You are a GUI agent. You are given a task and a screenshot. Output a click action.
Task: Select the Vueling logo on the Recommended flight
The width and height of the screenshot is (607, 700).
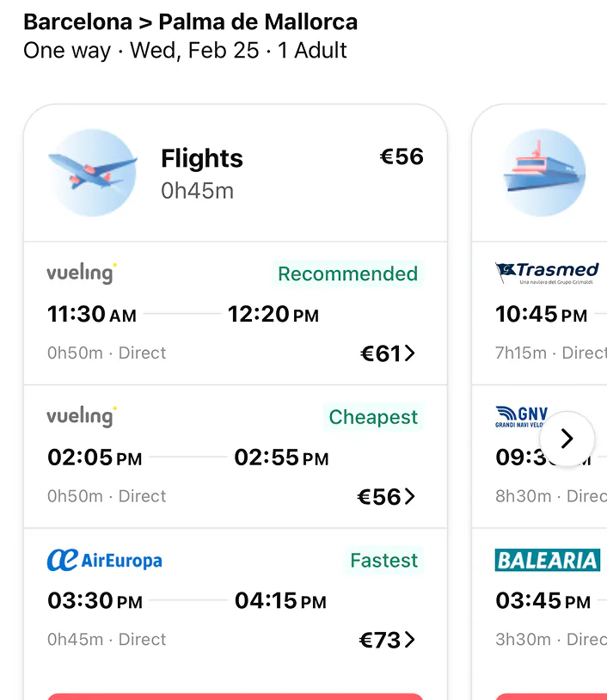[79, 273]
